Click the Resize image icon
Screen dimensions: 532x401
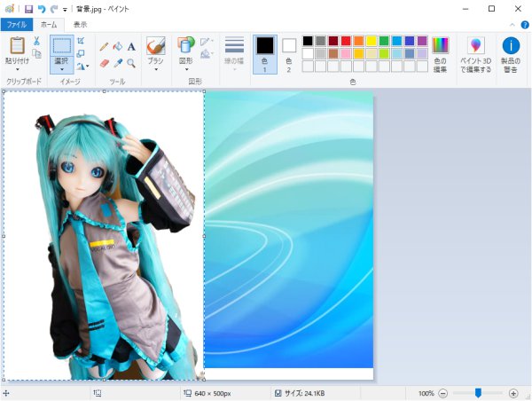pos(81,53)
